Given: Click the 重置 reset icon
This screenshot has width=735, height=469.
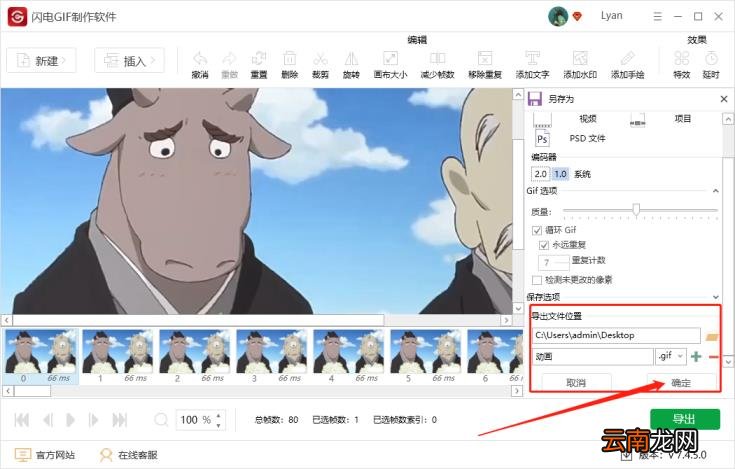Looking at the screenshot, I should point(259,59).
